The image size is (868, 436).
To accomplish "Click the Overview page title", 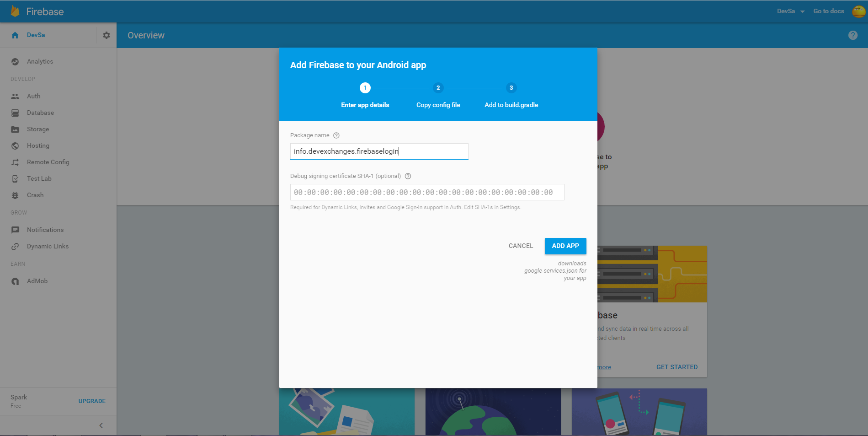I will [x=146, y=36].
